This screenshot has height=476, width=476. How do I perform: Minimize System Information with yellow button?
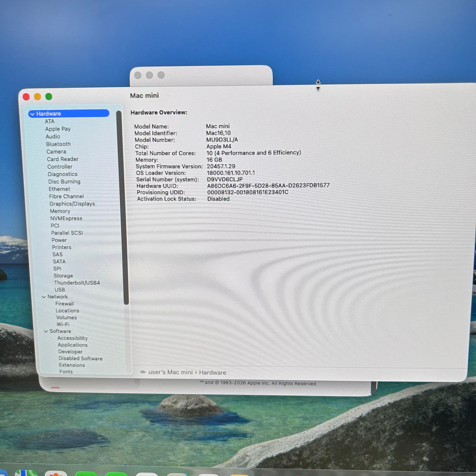(x=38, y=96)
